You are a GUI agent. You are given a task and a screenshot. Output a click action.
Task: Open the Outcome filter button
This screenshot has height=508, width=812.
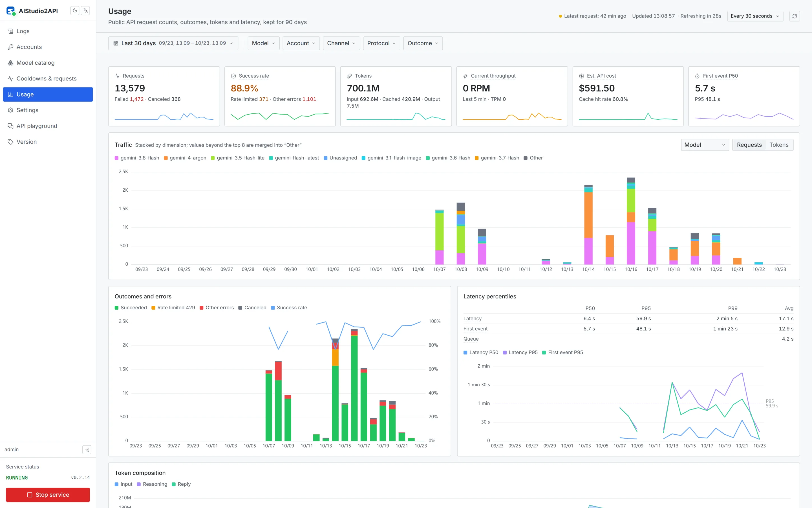(x=423, y=43)
